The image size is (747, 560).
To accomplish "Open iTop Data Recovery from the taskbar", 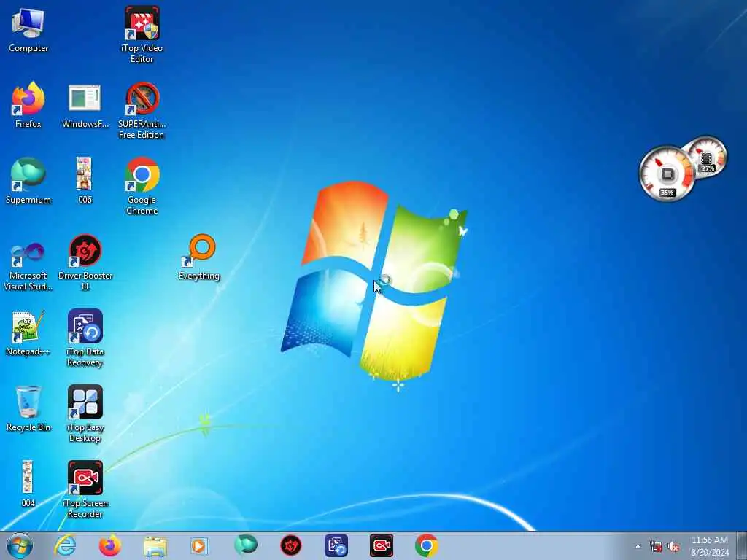I will pyautogui.click(x=336, y=545).
